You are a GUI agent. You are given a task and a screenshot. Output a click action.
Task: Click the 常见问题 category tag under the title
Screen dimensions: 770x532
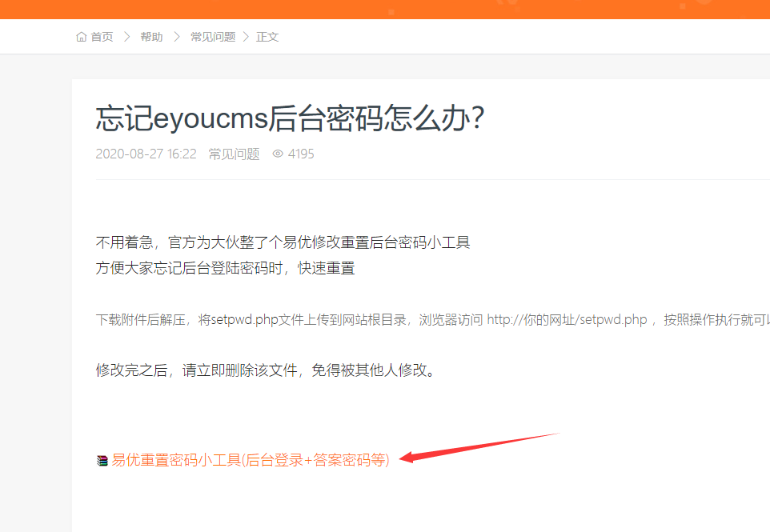pos(235,154)
